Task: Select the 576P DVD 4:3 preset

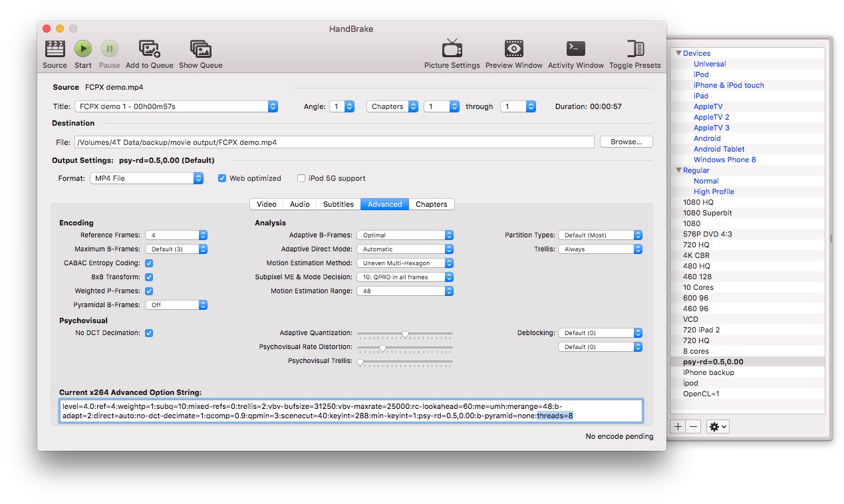Action: pyautogui.click(x=708, y=234)
